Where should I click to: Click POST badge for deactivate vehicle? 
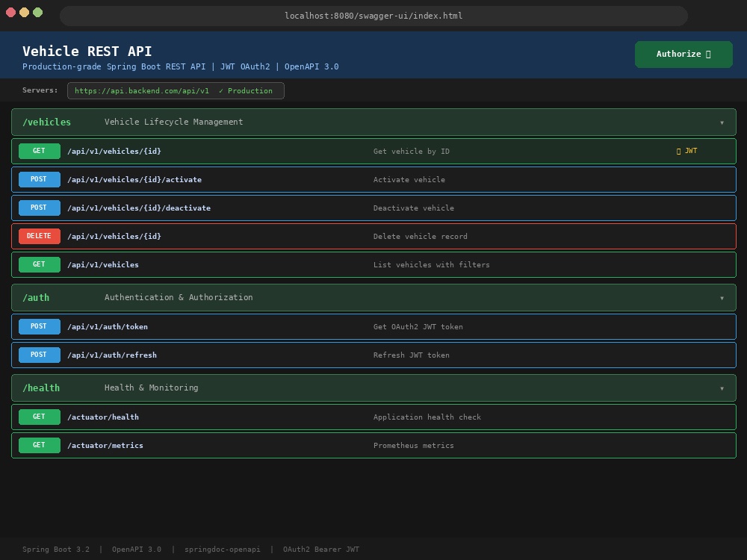(x=39, y=208)
